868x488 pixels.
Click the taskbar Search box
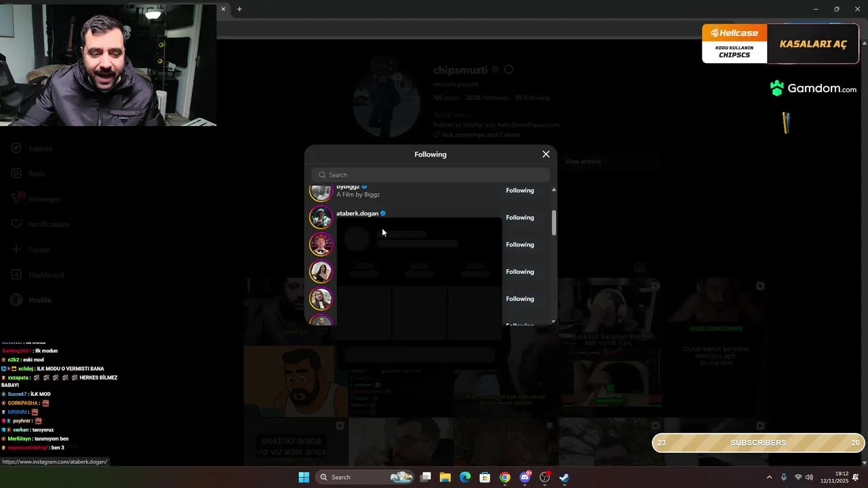(366, 477)
